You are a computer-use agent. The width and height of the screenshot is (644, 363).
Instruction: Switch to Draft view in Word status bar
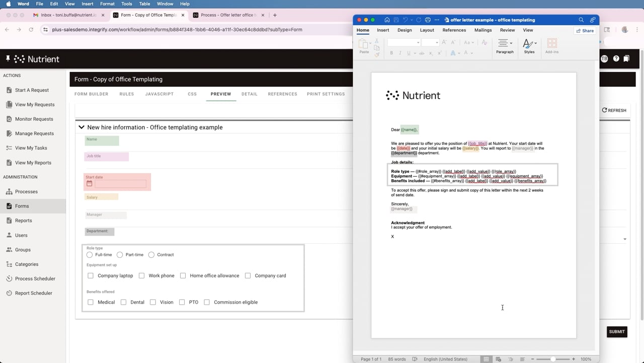coord(522,359)
